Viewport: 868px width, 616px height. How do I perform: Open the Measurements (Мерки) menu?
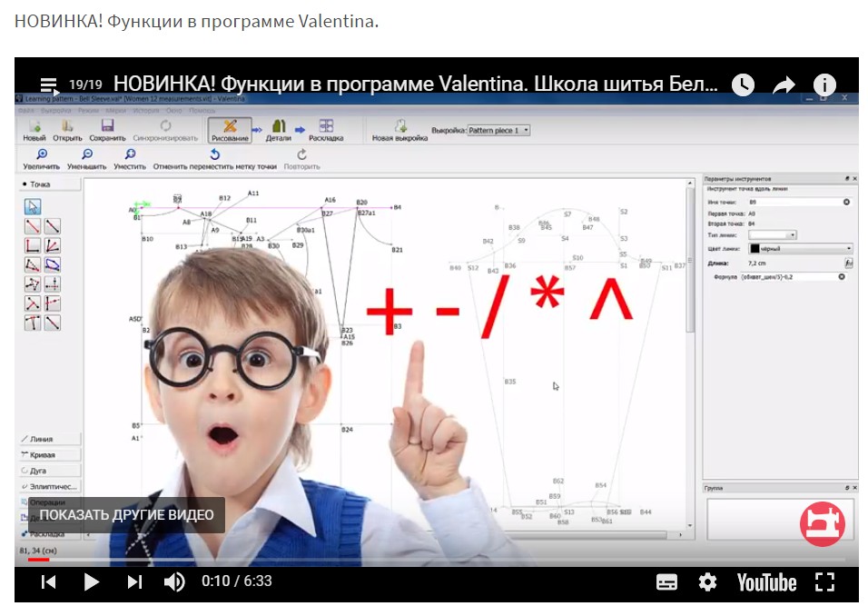115,110
